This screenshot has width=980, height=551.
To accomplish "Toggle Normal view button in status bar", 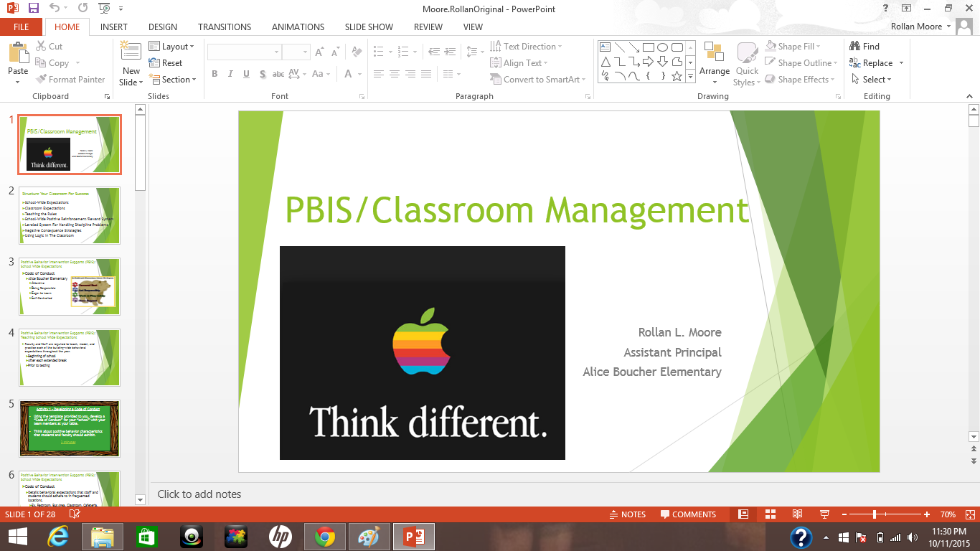I will click(x=743, y=514).
